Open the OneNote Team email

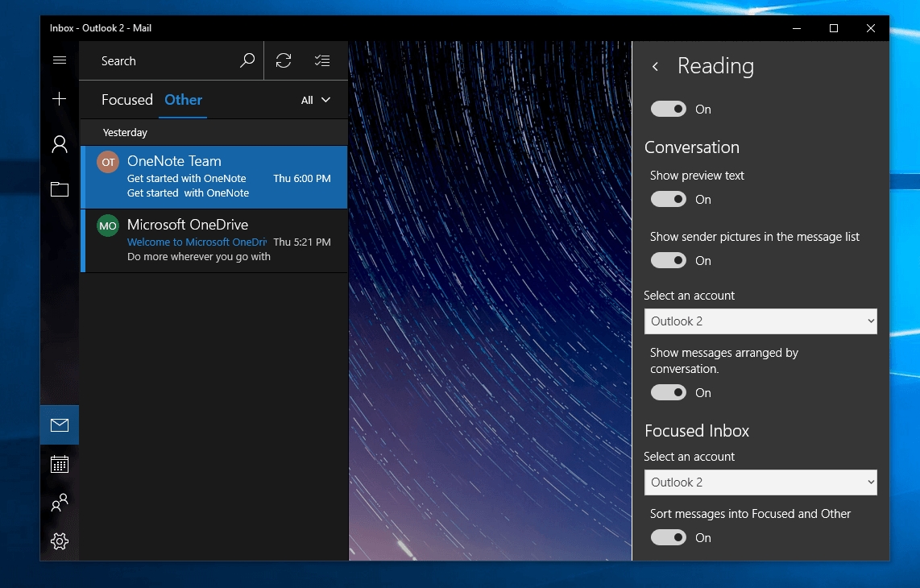[x=215, y=177]
